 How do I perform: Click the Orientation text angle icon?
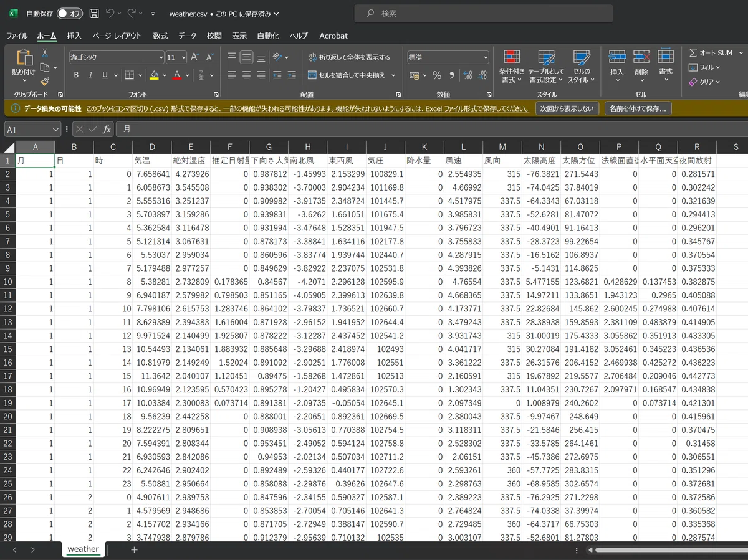click(x=278, y=57)
